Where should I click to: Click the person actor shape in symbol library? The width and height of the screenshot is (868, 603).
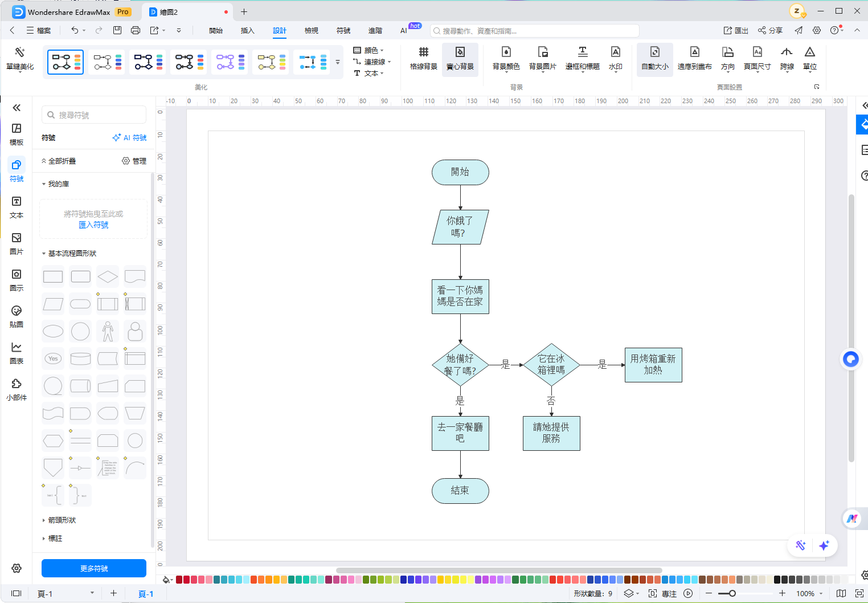tap(108, 331)
